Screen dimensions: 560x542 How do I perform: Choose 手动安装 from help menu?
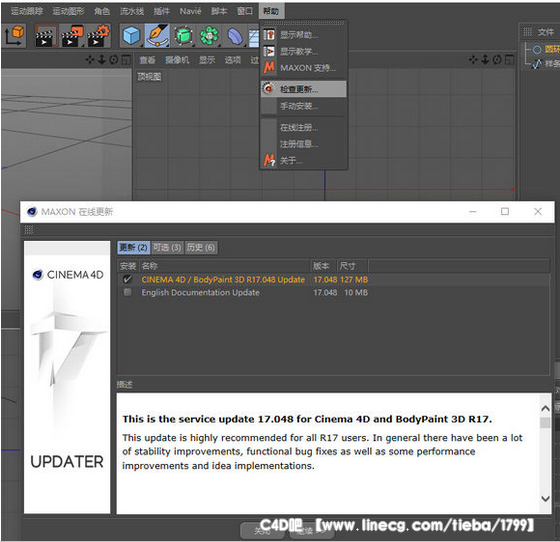click(x=304, y=106)
